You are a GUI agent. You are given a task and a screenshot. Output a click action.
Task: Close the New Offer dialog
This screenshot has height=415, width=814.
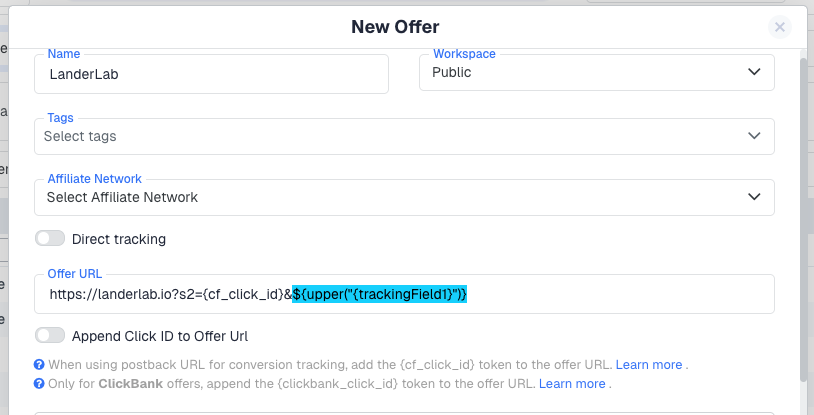(x=780, y=28)
